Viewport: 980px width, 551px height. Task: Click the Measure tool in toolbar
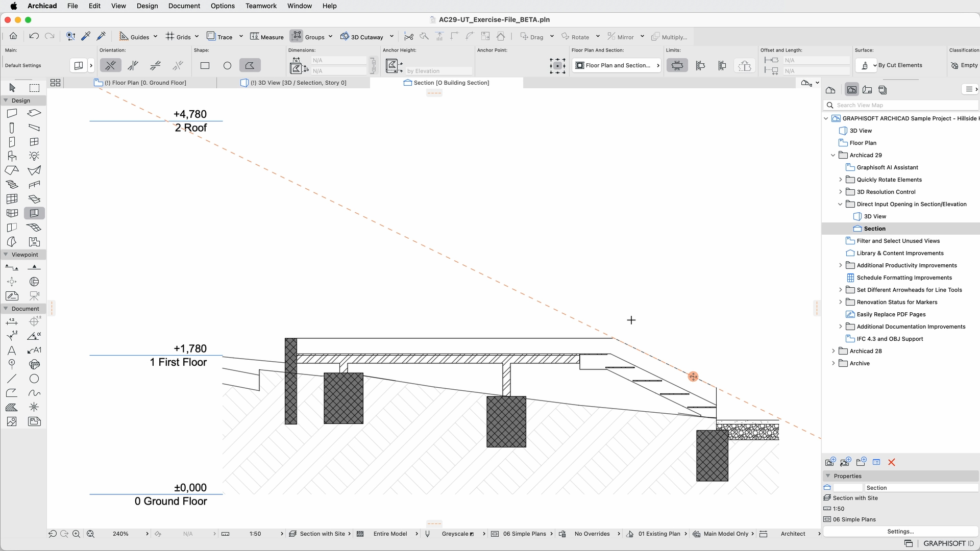pyautogui.click(x=266, y=37)
